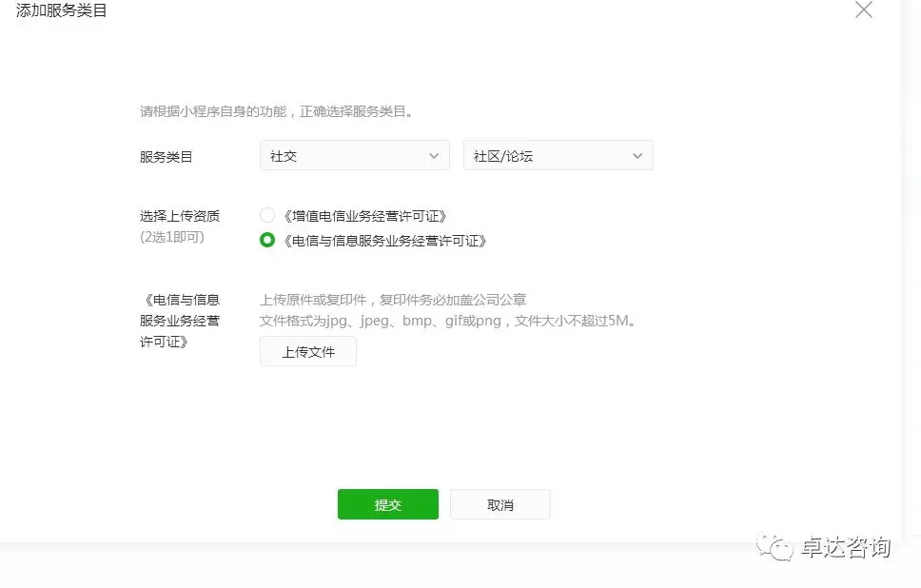The width and height of the screenshot is (921, 588).
Task: Open the 社交 primary category dropdown
Action: click(x=355, y=156)
